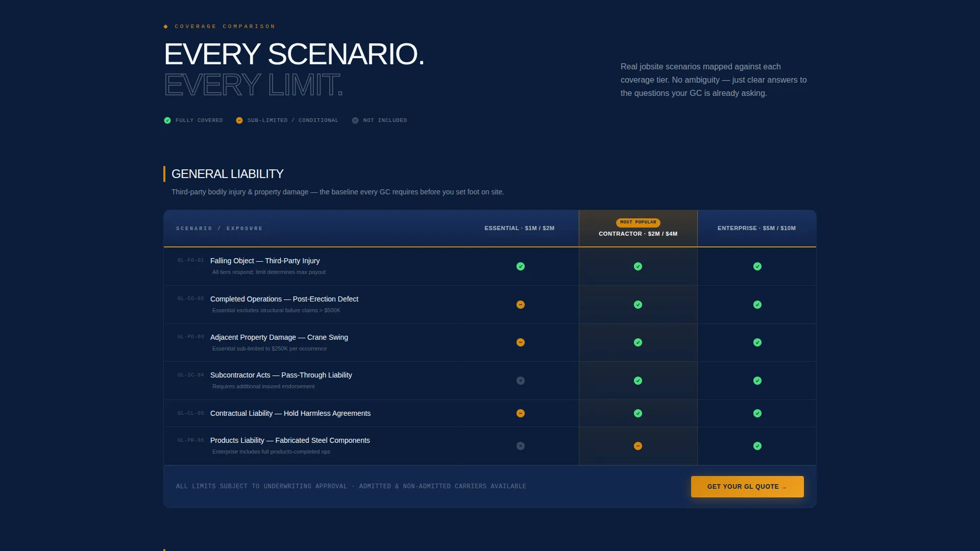Click Enterprise check icon for Contractual Liability

757,413
